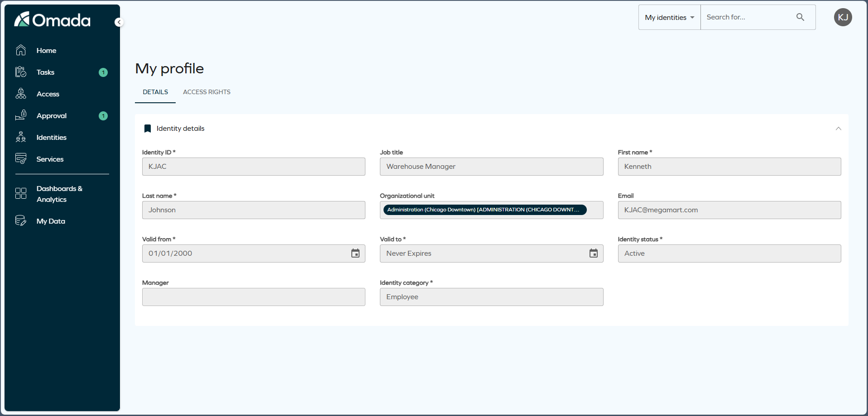Click the Identity category label
868x416 pixels.
point(406,282)
